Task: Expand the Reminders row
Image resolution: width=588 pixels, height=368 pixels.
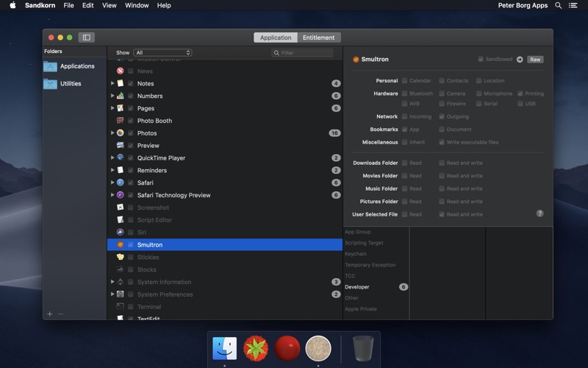Action: (112, 170)
